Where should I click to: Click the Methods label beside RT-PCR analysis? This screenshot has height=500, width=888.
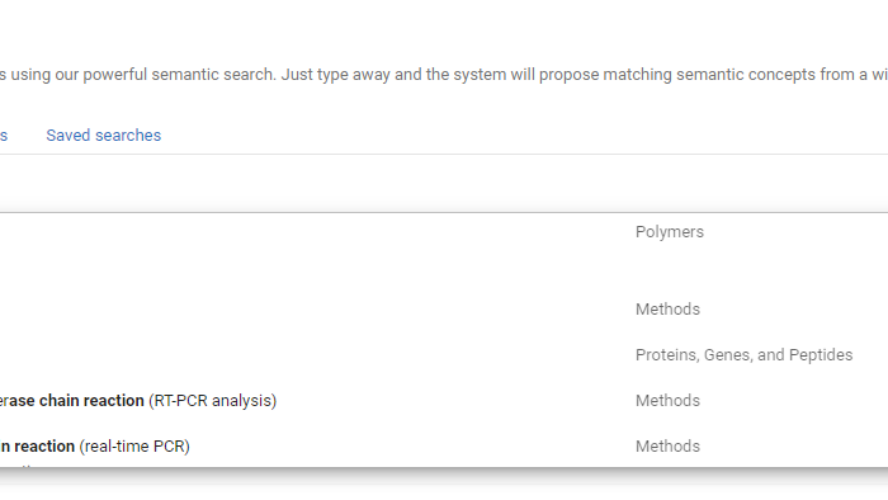click(667, 401)
